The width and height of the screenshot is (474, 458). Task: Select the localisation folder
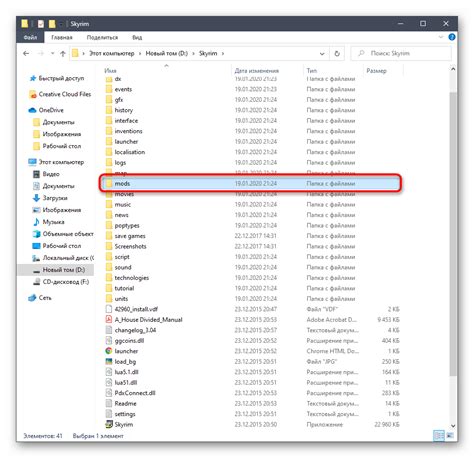click(125, 152)
